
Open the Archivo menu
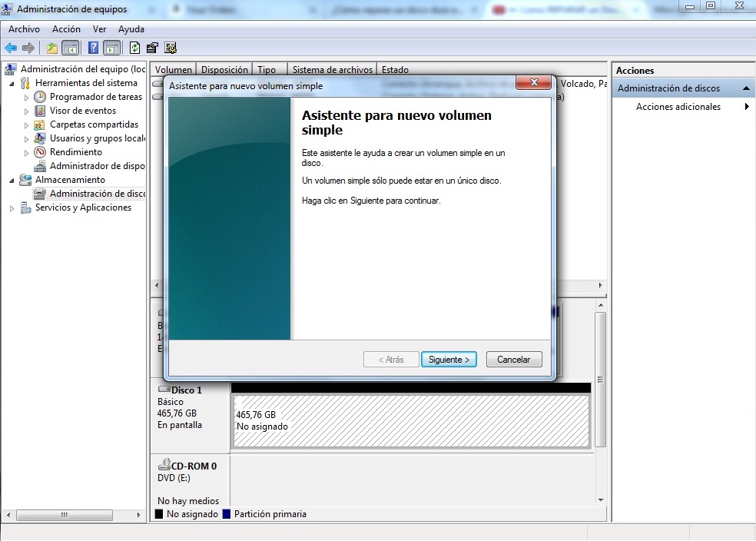[24, 29]
